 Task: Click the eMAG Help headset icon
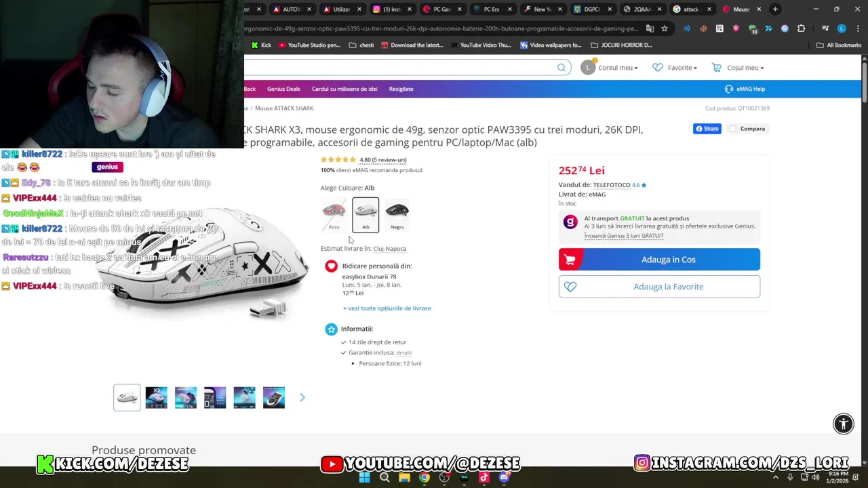point(729,89)
